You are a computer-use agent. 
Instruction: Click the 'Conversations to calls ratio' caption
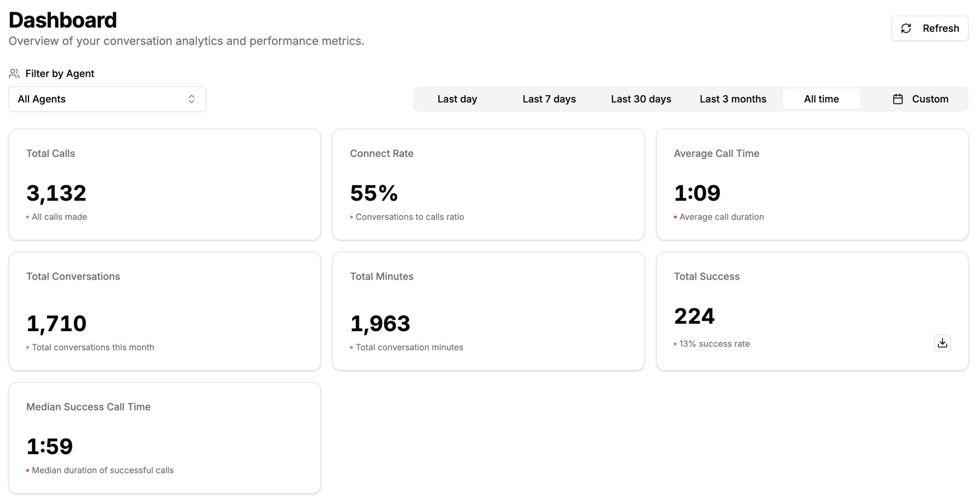pyautogui.click(x=410, y=217)
